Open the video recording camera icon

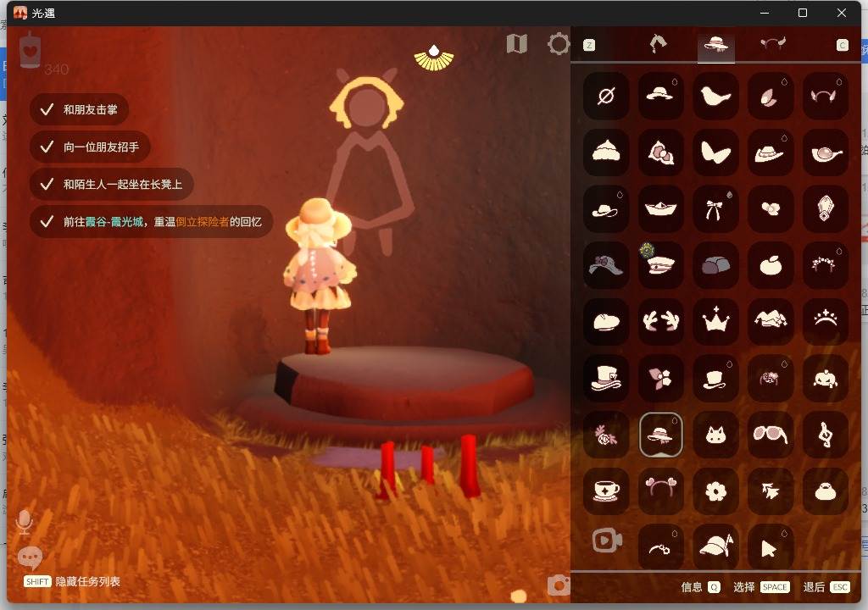(607, 541)
